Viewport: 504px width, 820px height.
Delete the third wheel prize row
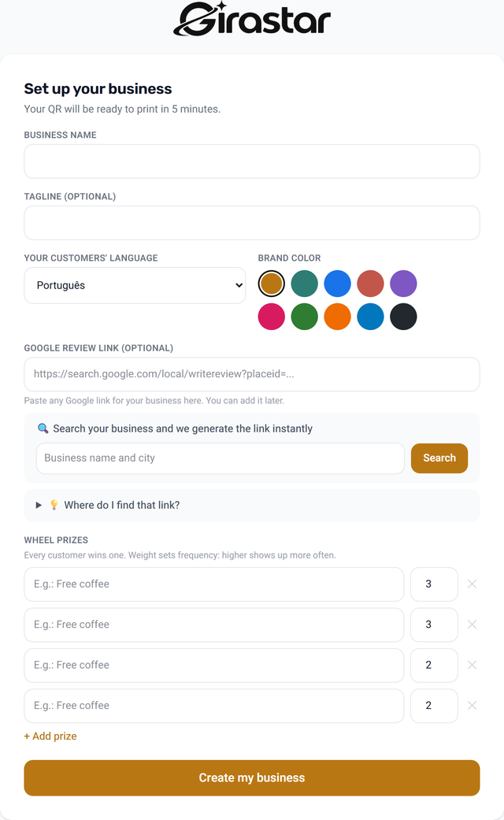472,665
